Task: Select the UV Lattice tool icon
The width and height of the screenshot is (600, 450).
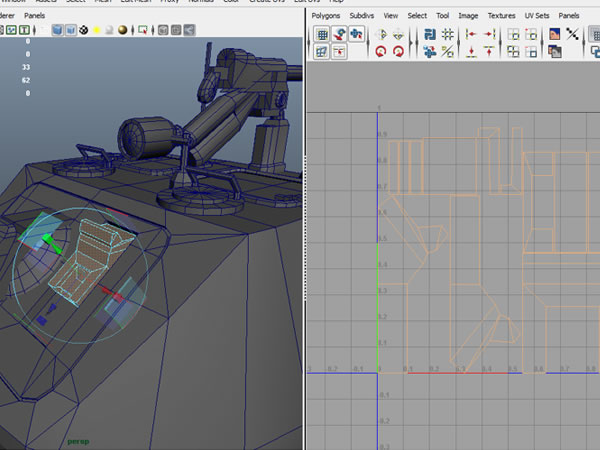Action: pyautogui.click(x=322, y=34)
